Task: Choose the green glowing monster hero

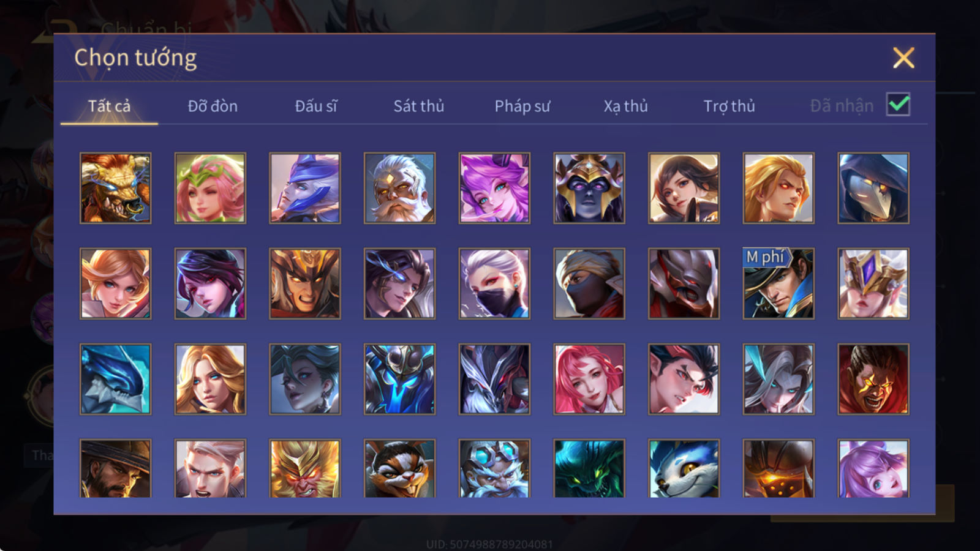Action: pos(589,468)
